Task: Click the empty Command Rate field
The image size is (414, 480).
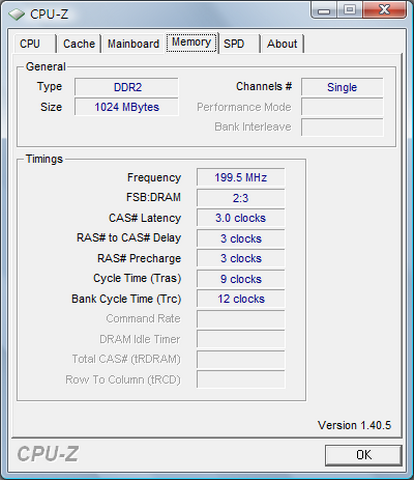Action: [241, 319]
